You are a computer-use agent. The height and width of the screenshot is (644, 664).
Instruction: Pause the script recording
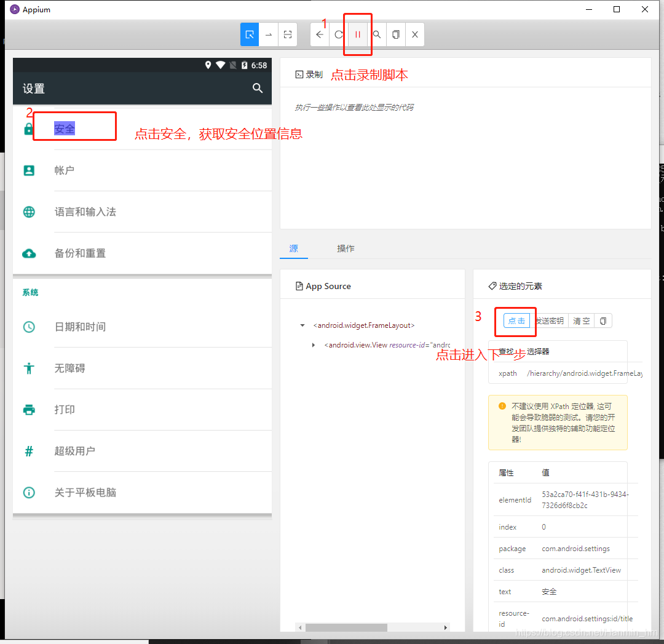(x=358, y=34)
